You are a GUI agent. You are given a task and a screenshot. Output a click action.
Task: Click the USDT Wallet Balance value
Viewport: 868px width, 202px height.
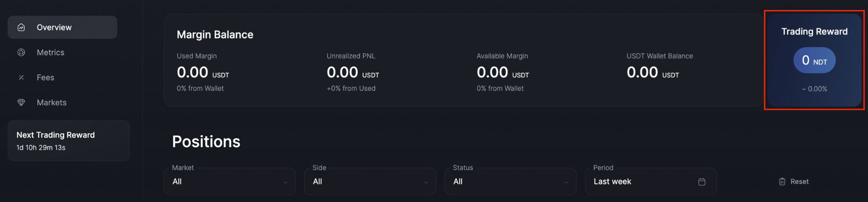pyautogui.click(x=642, y=72)
